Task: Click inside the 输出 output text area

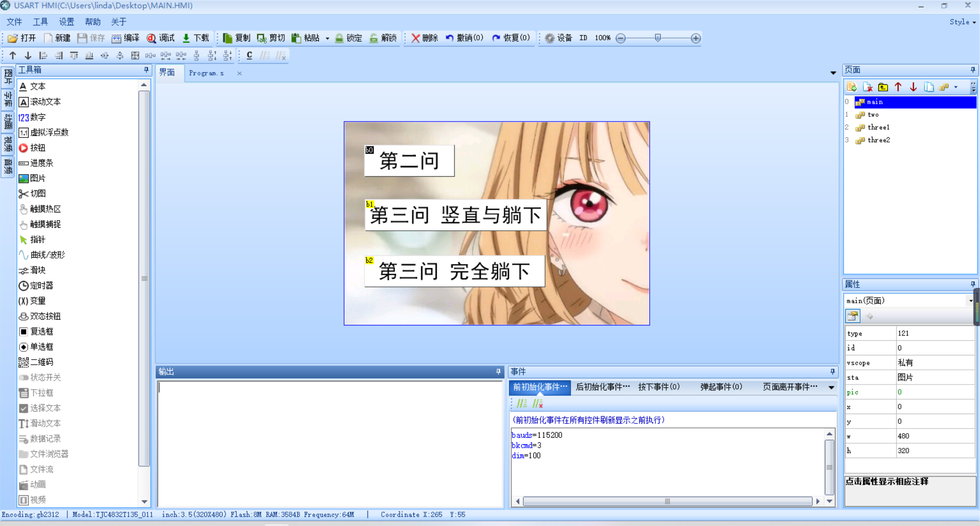Action: point(330,443)
